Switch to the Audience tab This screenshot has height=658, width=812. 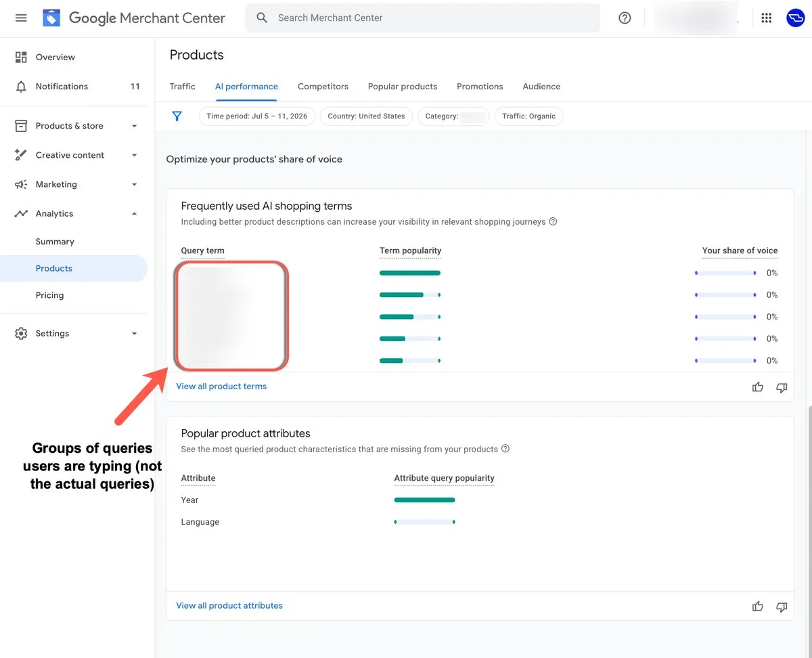point(541,87)
